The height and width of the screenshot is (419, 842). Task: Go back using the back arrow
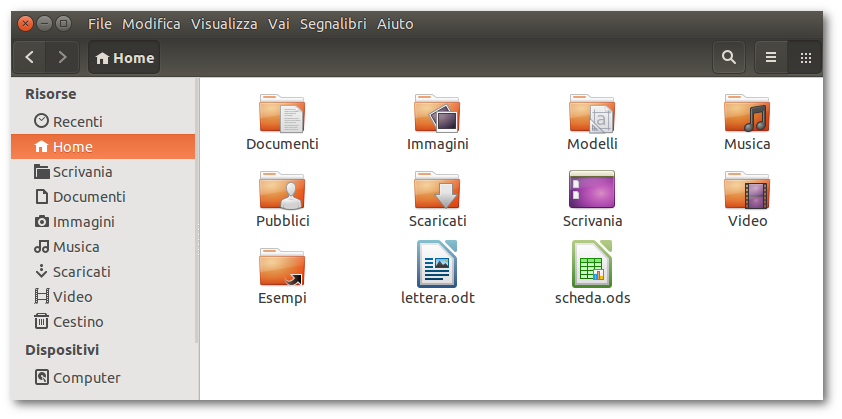pos(30,58)
